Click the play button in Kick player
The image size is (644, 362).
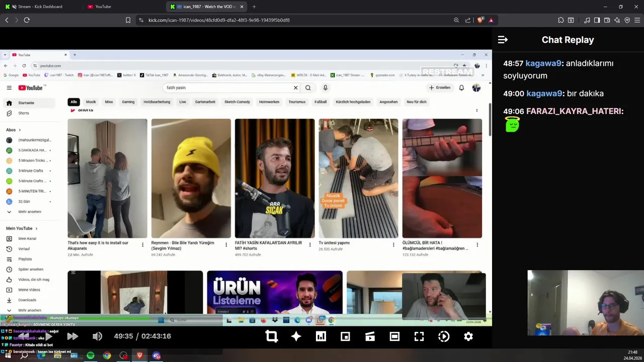tap(49, 336)
